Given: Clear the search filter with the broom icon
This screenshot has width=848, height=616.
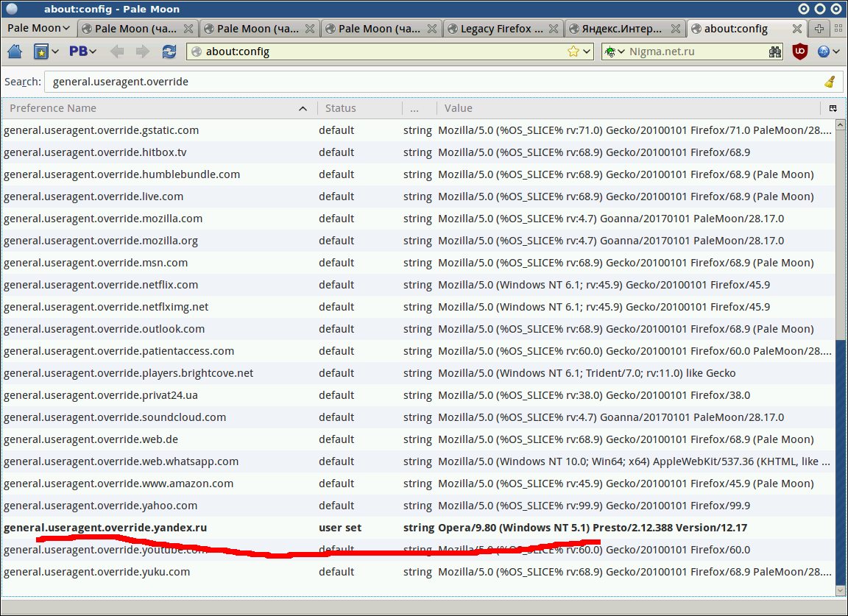Looking at the screenshot, I should pyautogui.click(x=830, y=82).
